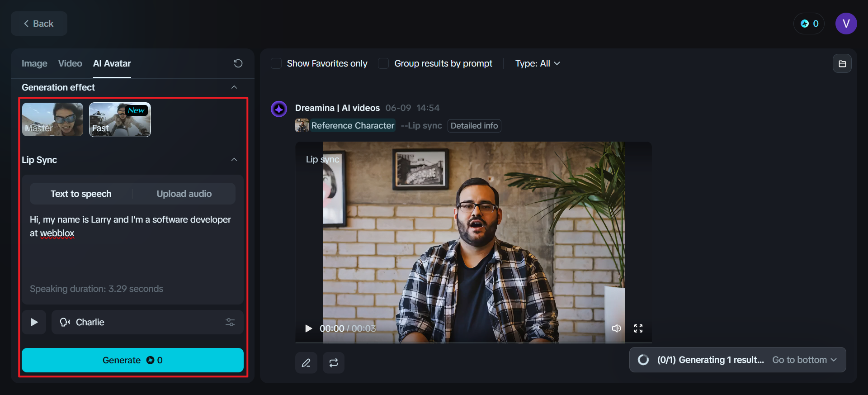Open voice settings sliders icon
This screenshot has width=868, height=395.
[230, 322]
